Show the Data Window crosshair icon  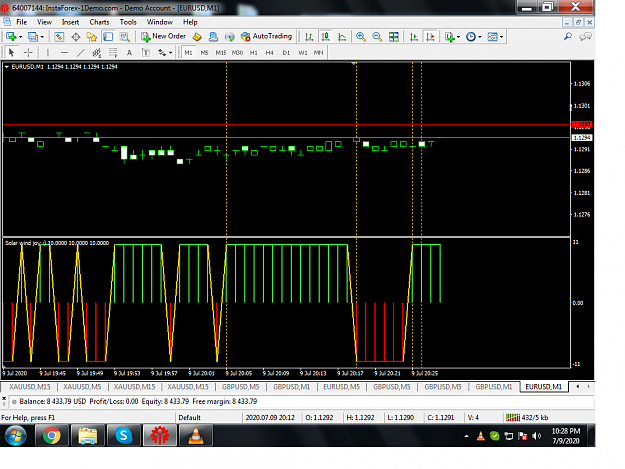75,37
